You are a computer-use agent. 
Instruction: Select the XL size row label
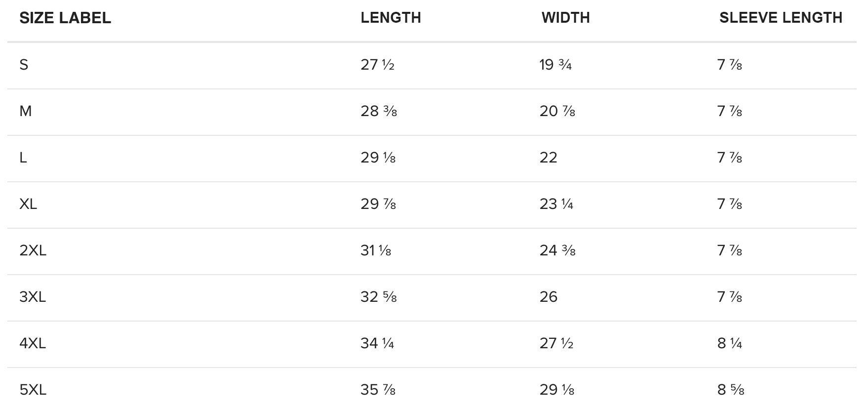coord(28,204)
